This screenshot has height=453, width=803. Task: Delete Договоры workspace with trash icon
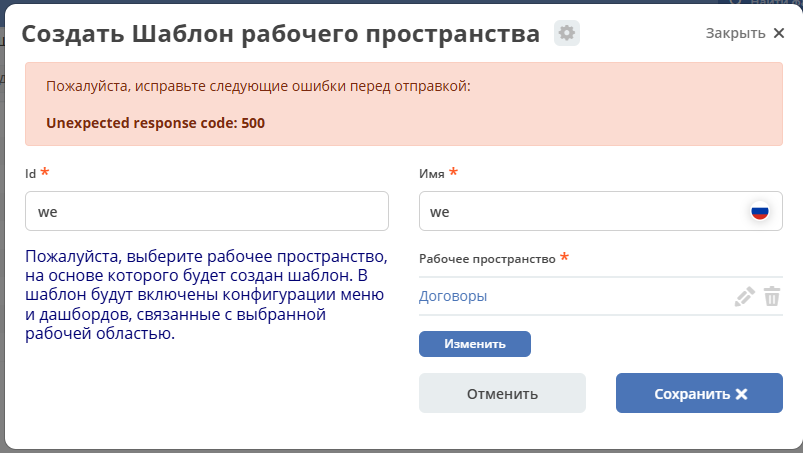772,297
